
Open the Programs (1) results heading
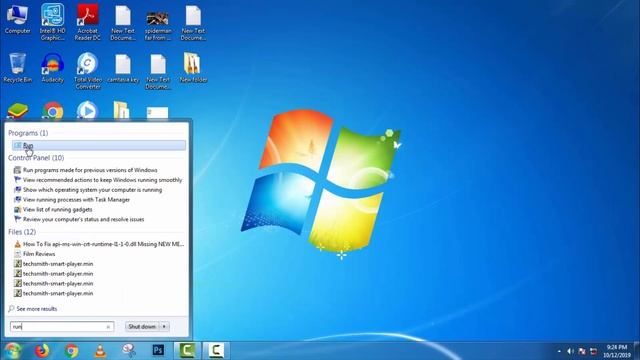tap(28, 133)
